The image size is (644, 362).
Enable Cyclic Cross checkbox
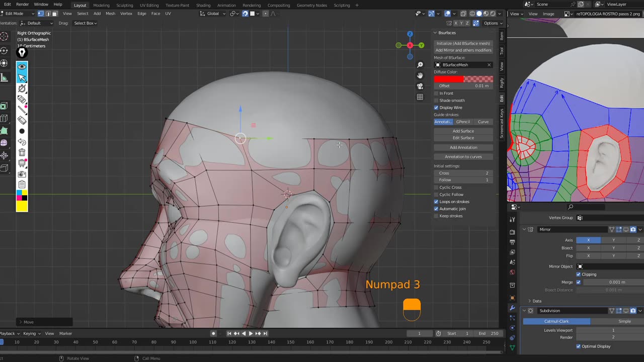coord(436,188)
